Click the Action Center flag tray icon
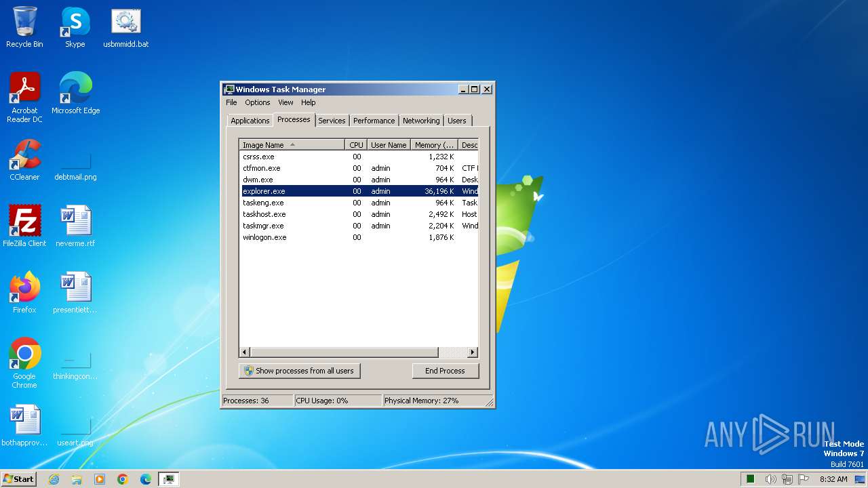This screenshot has height=488, width=868. (x=803, y=479)
